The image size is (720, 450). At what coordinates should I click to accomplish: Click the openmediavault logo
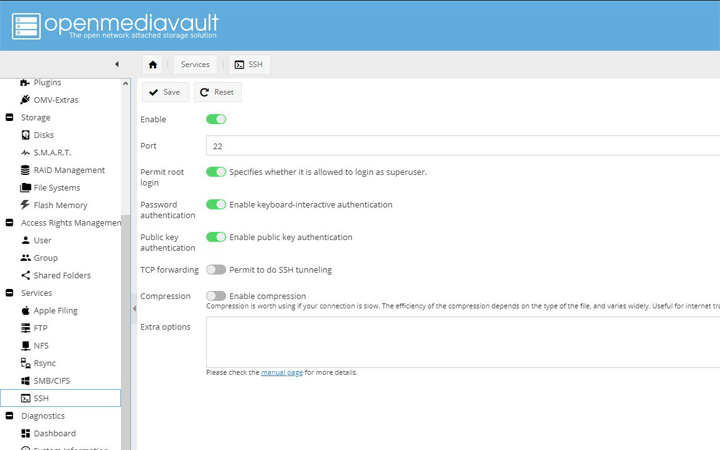(115, 26)
